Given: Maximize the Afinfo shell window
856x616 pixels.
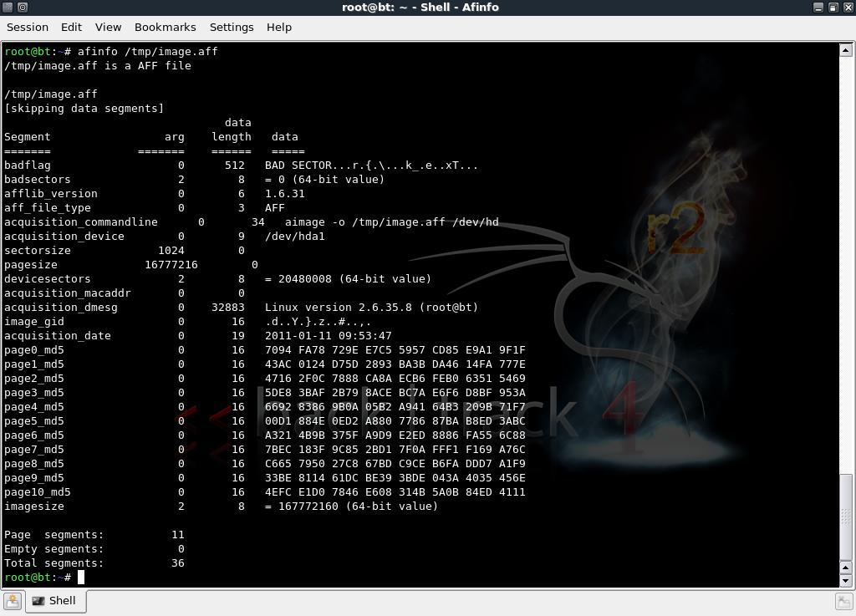Looking at the screenshot, I should pos(833,7).
